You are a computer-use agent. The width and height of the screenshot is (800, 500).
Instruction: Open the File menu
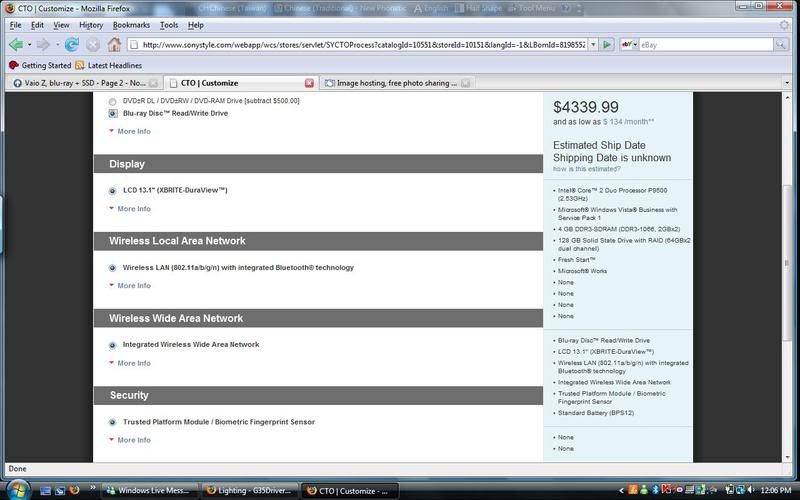15,25
